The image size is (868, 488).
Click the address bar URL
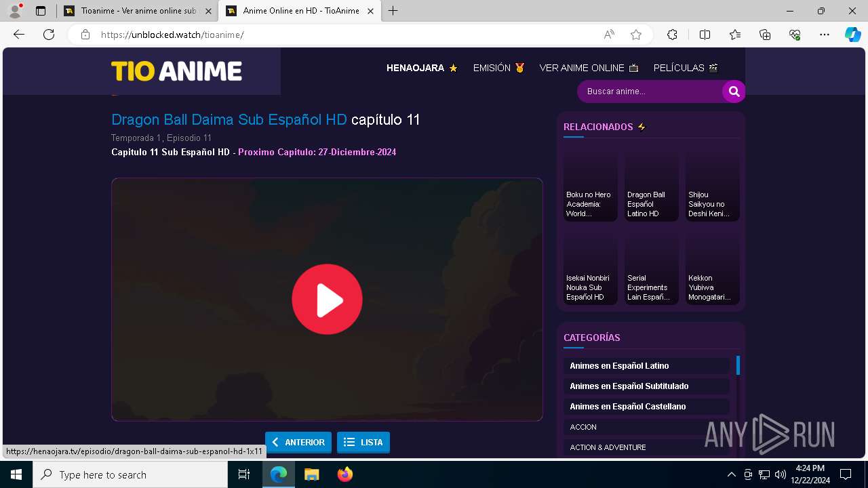(172, 35)
